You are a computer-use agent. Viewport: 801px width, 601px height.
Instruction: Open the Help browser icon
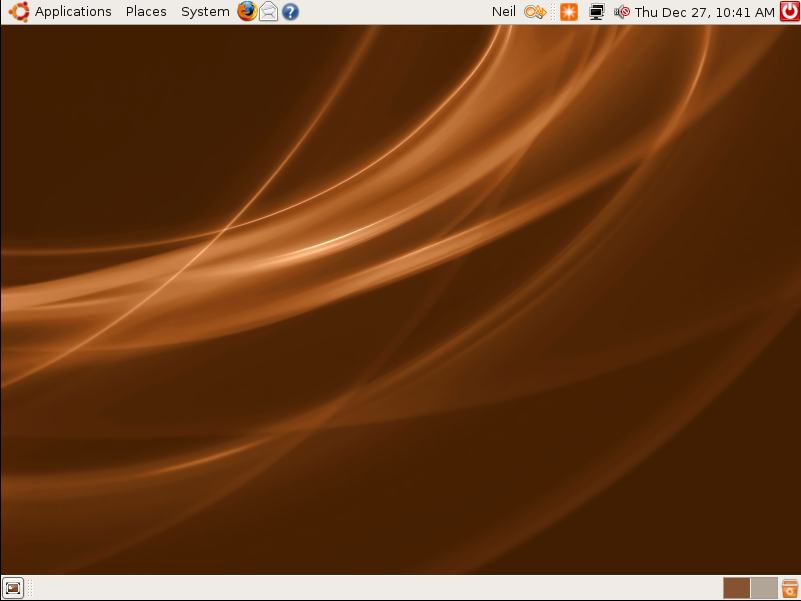[289, 12]
